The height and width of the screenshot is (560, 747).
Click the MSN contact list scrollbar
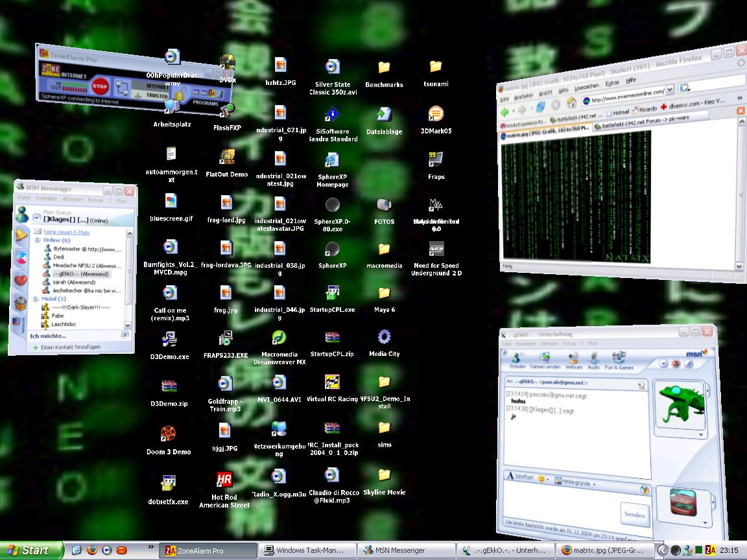tap(129, 279)
